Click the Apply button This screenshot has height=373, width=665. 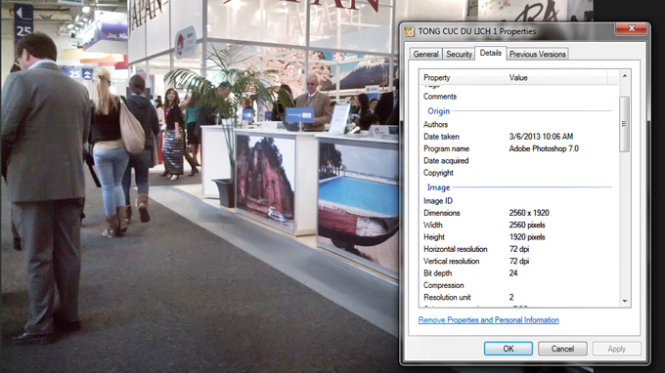click(616, 349)
